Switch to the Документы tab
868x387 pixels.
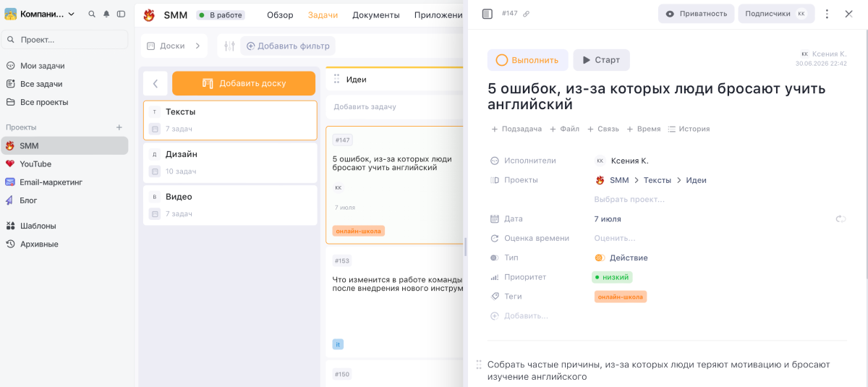[x=376, y=15]
